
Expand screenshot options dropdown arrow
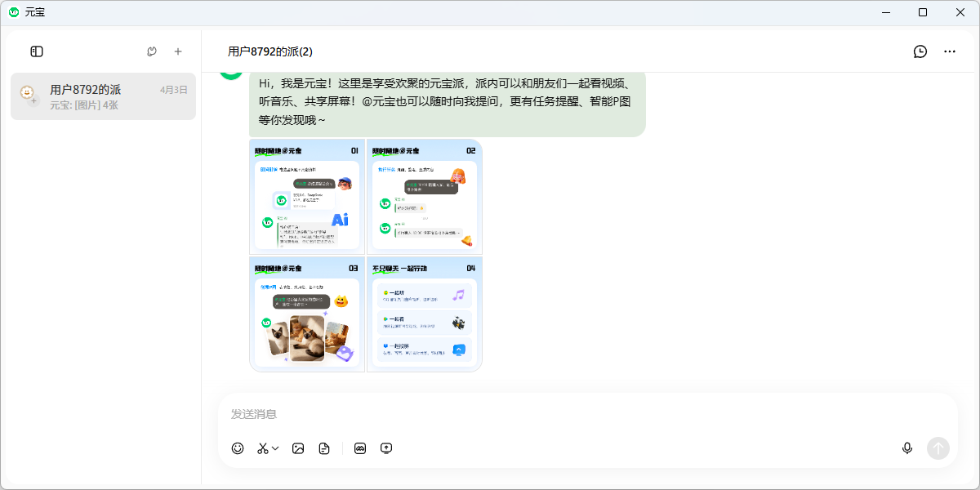(x=275, y=448)
